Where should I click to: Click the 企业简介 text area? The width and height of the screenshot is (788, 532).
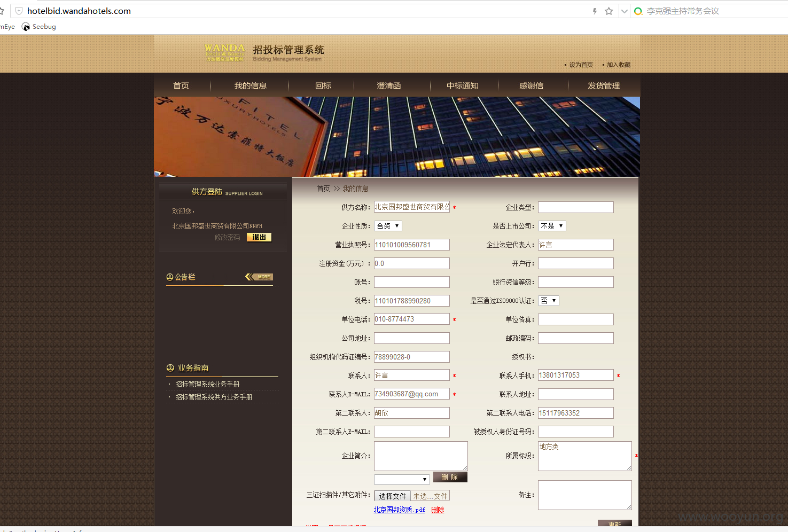(421, 456)
